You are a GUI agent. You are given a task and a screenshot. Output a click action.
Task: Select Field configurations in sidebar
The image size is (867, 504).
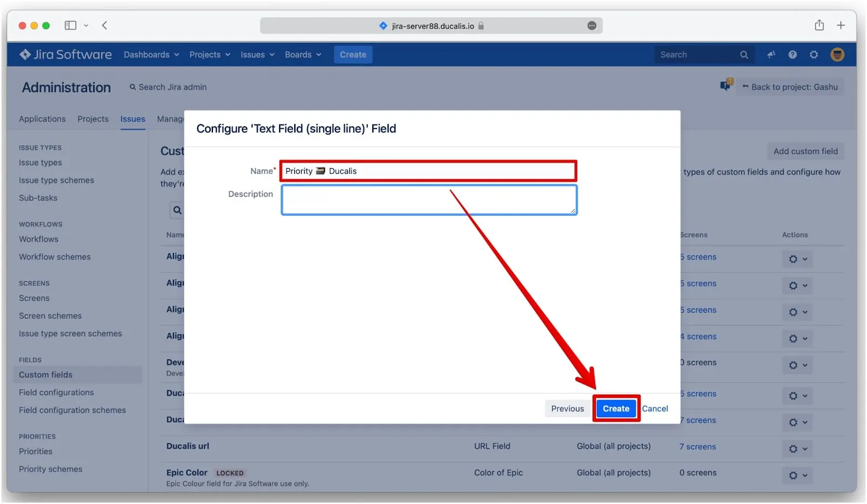click(56, 392)
